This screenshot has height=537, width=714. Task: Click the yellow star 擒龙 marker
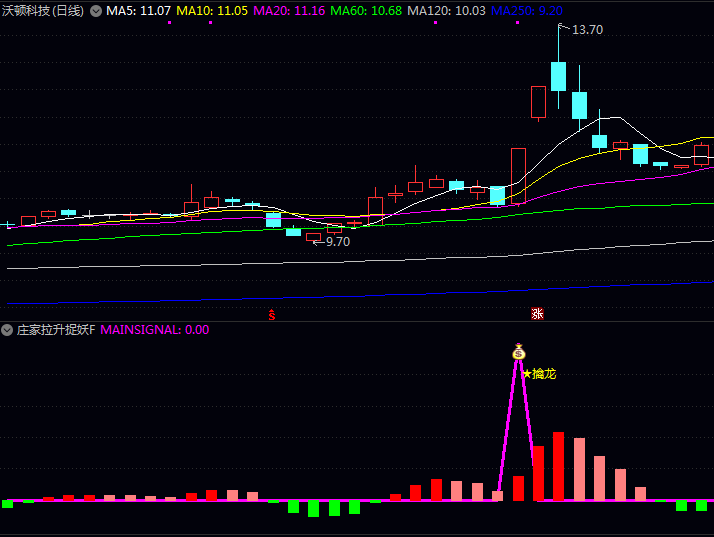point(538,374)
